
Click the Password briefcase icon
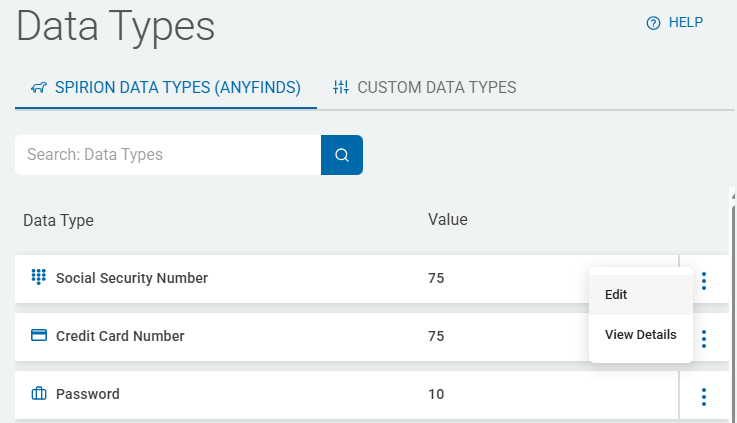coord(39,394)
